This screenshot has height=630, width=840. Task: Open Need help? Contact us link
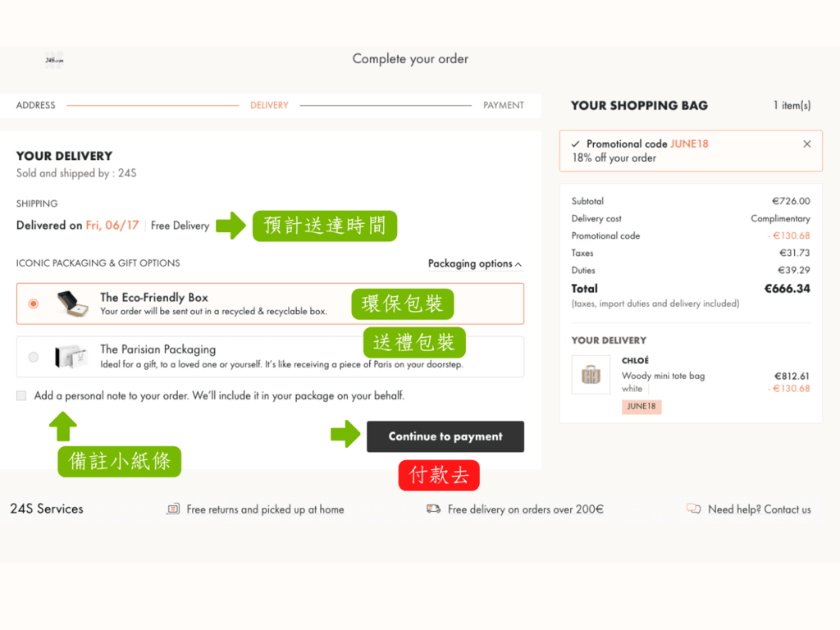pyautogui.click(x=759, y=509)
